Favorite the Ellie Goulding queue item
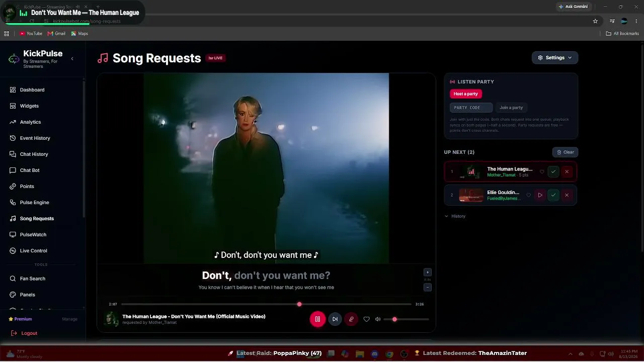Screen dimensions: 644x362 click(x=528, y=195)
